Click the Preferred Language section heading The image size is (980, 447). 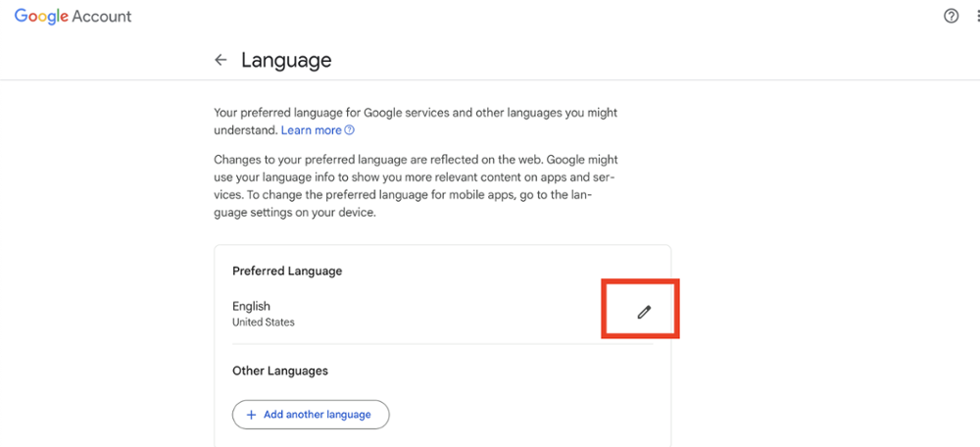coord(287,272)
